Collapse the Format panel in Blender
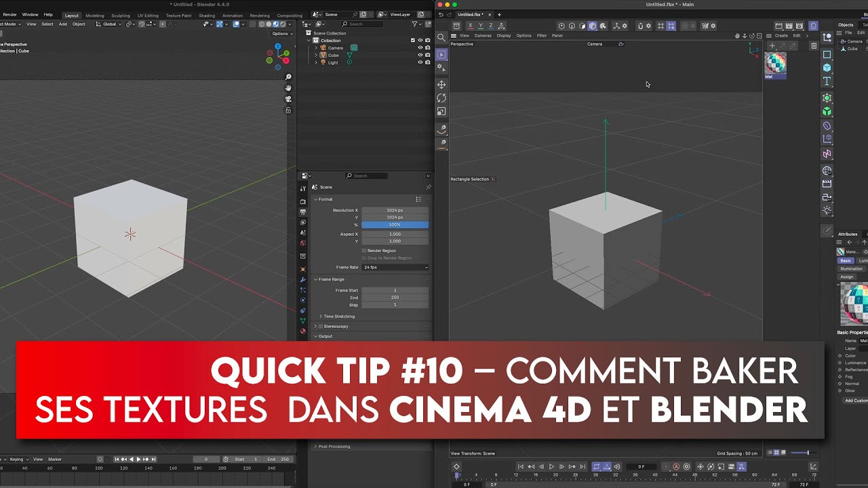Image resolution: width=868 pixels, height=488 pixels. point(315,199)
